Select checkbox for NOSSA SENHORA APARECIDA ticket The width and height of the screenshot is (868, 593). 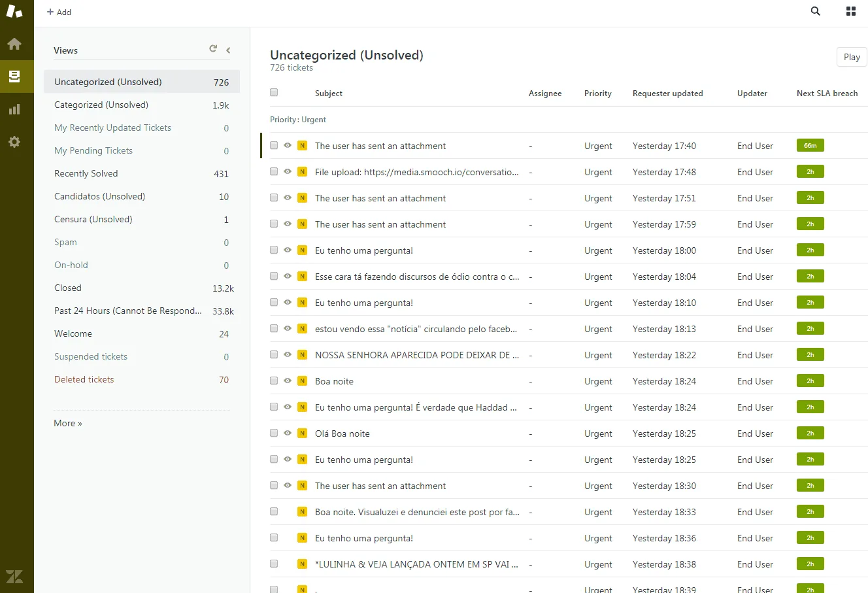tap(274, 354)
